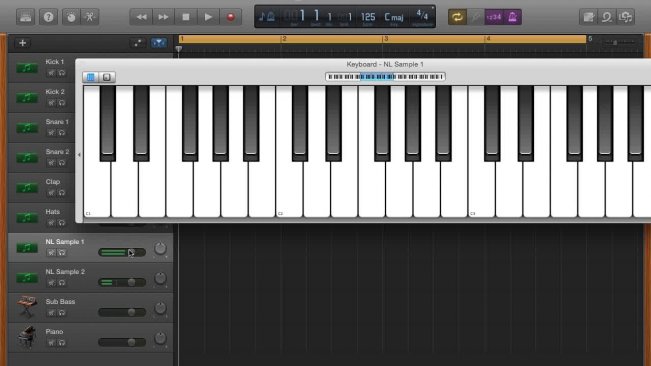Open the C maj key signature popup
This screenshot has height=366, width=651.
coord(394,17)
